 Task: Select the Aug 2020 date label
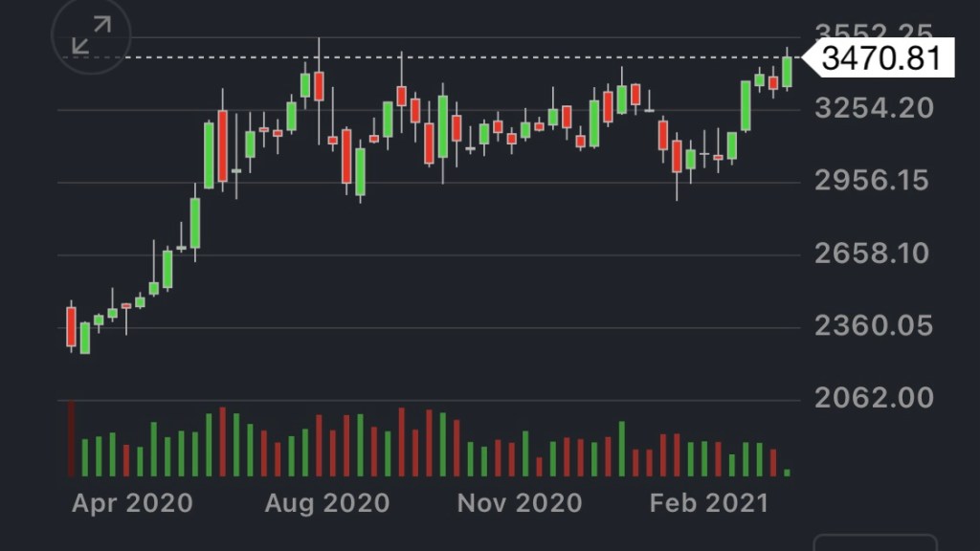328,503
